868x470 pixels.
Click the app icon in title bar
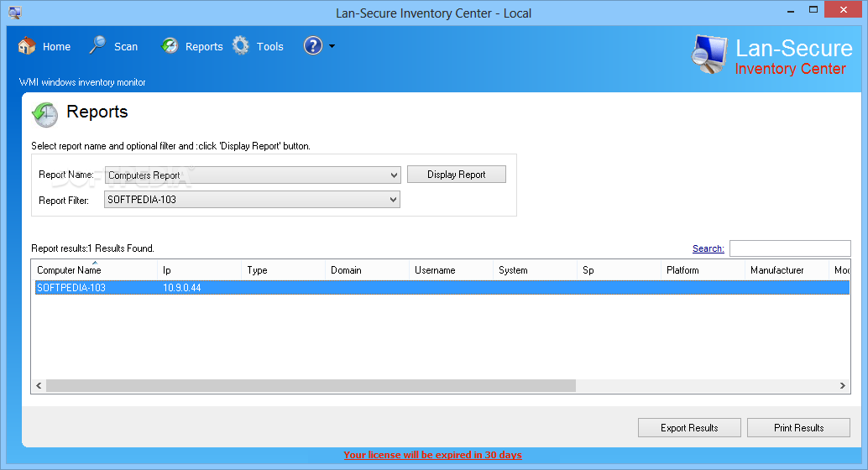coord(15,13)
